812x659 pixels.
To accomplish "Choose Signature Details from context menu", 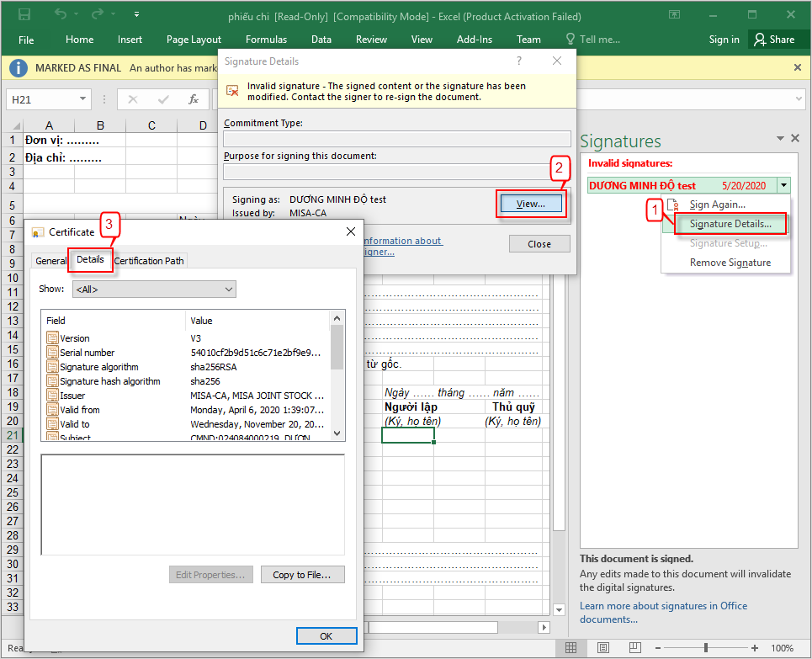I will coord(730,224).
